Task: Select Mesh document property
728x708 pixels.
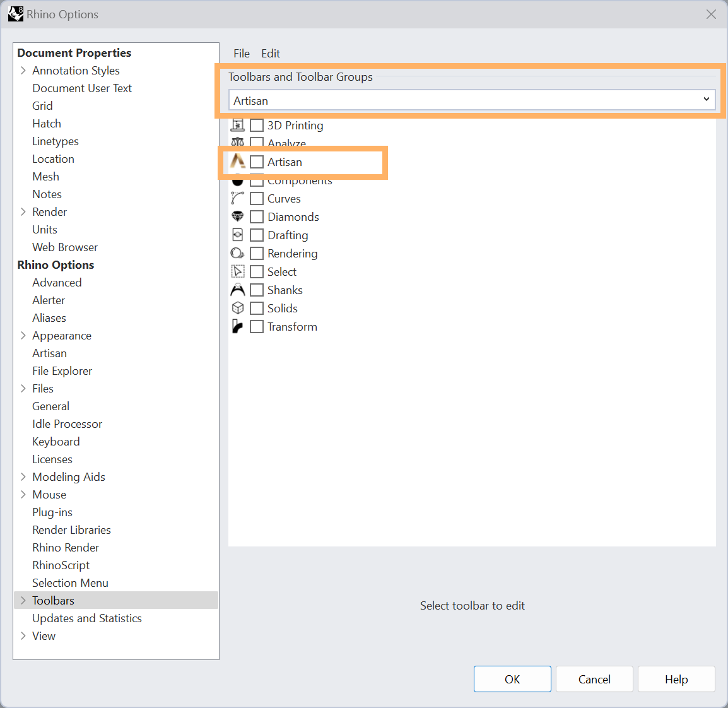Action: [x=45, y=177]
